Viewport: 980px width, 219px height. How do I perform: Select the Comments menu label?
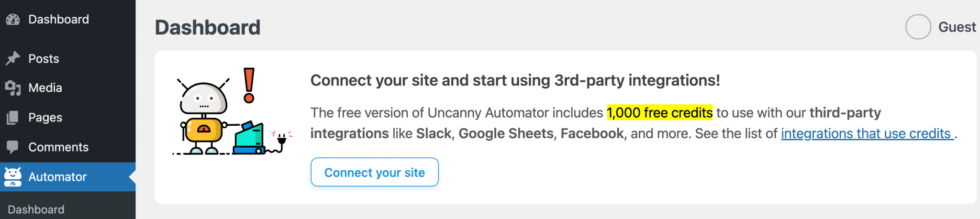[58, 147]
